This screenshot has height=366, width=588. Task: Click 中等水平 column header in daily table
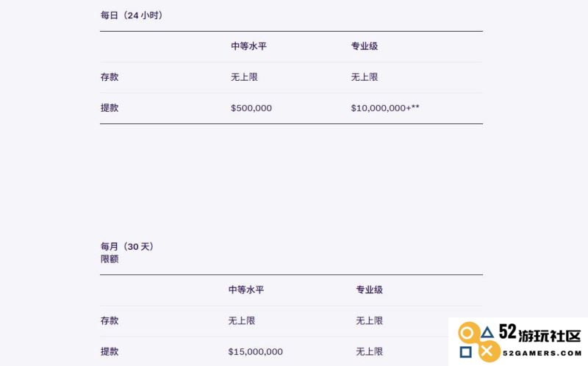(x=248, y=46)
